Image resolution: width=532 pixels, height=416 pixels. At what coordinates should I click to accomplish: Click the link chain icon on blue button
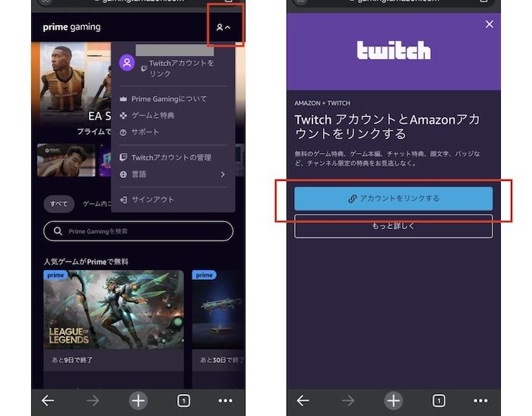point(353,198)
